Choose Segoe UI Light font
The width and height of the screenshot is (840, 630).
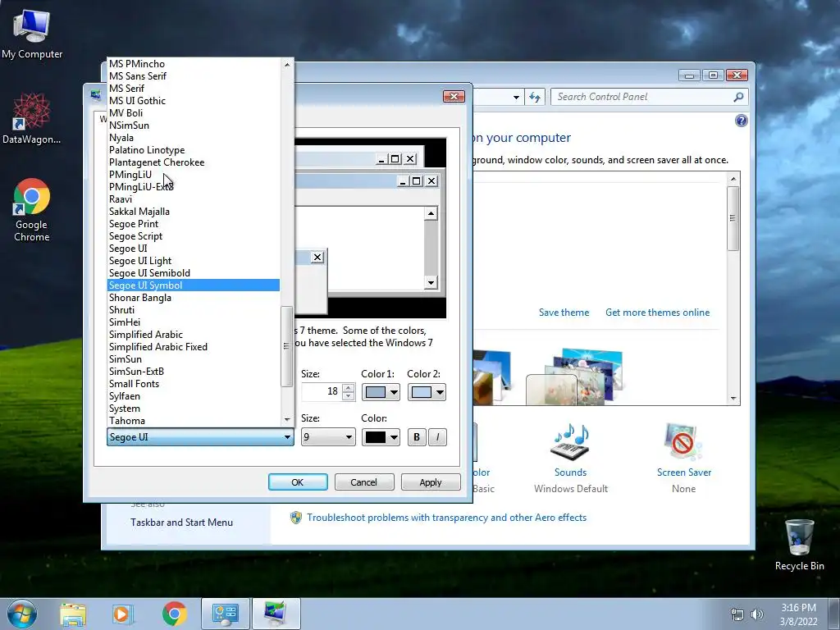pos(193,261)
